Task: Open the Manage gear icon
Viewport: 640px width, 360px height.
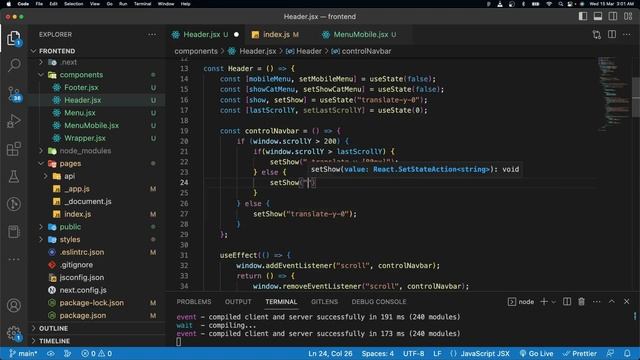Action: pos(14,333)
